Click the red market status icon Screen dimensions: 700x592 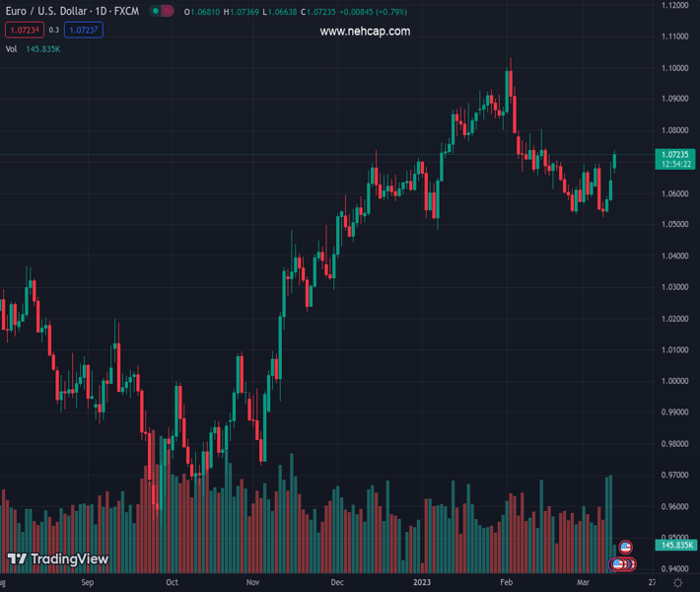(168, 11)
